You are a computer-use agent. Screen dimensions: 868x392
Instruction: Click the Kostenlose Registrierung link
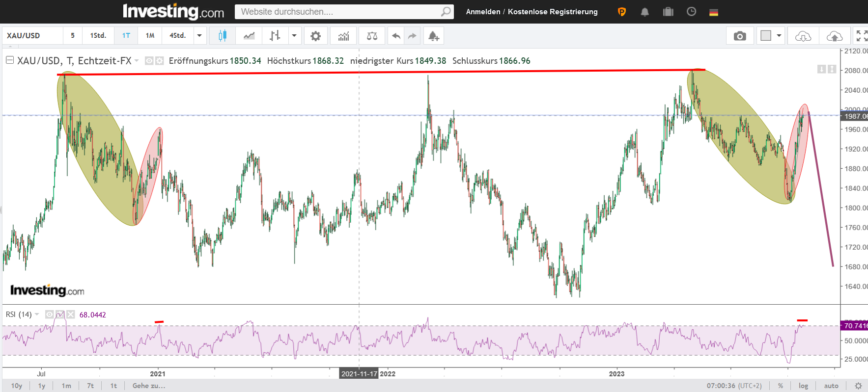click(553, 12)
